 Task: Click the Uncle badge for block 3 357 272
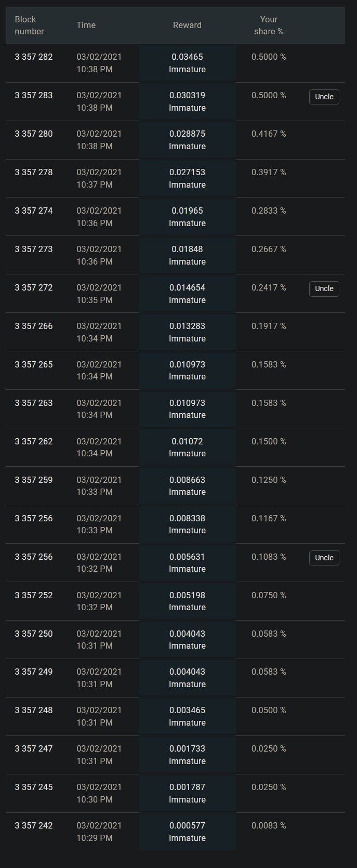pyautogui.click(x=324, y=289)
